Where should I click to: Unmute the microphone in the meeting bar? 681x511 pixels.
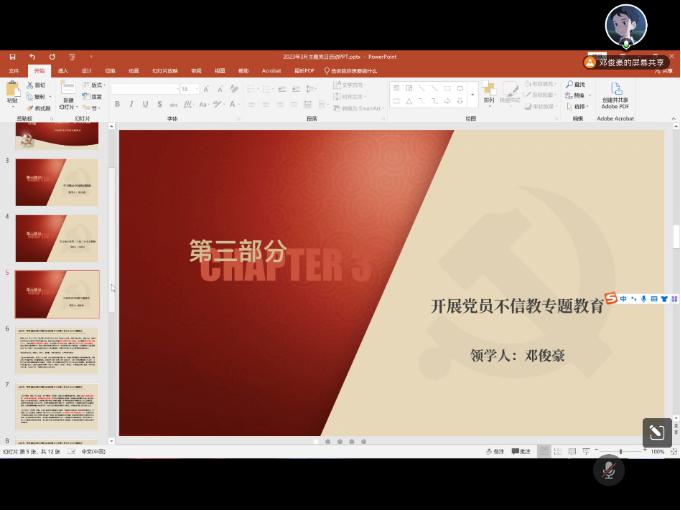click(608, 470)
